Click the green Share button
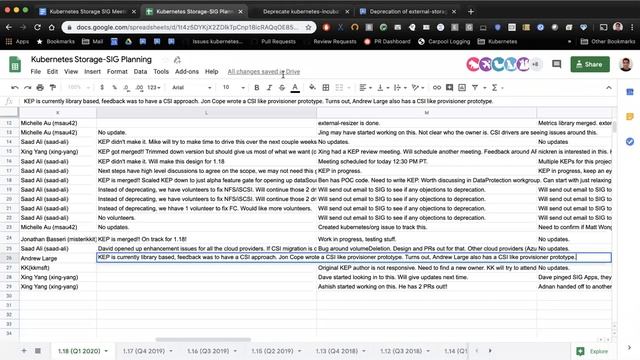Image resolution: width=640 pixels, height=360 pixels. [x=590, y=64]
